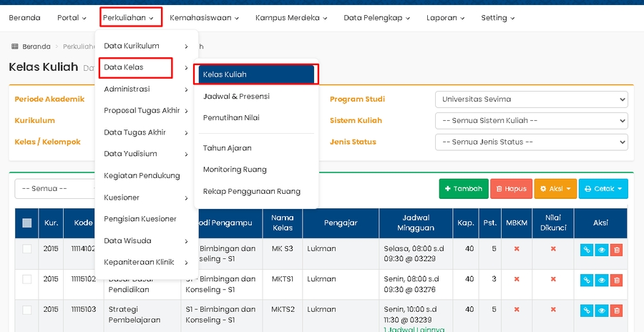The width and height of the screenshot is (644, 332).
Task: Select Jadwal & Presensi from the submenu
Action: pyautogui.click(x=236, y=96)
